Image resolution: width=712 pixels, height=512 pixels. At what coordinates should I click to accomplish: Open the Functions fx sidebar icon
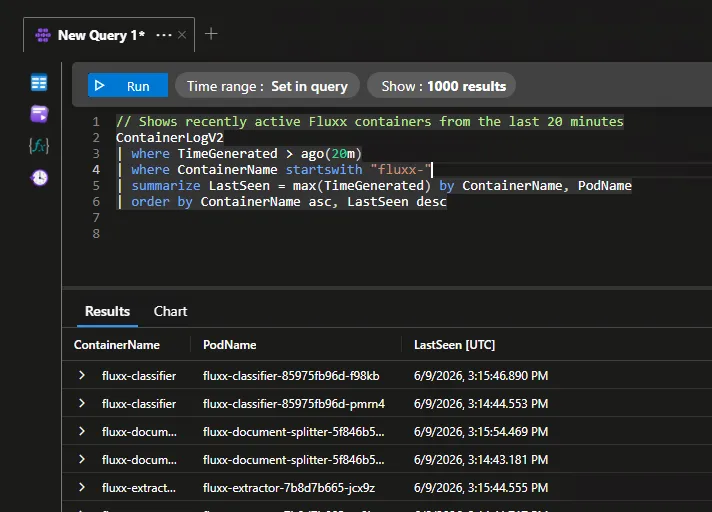pos(39,146)
